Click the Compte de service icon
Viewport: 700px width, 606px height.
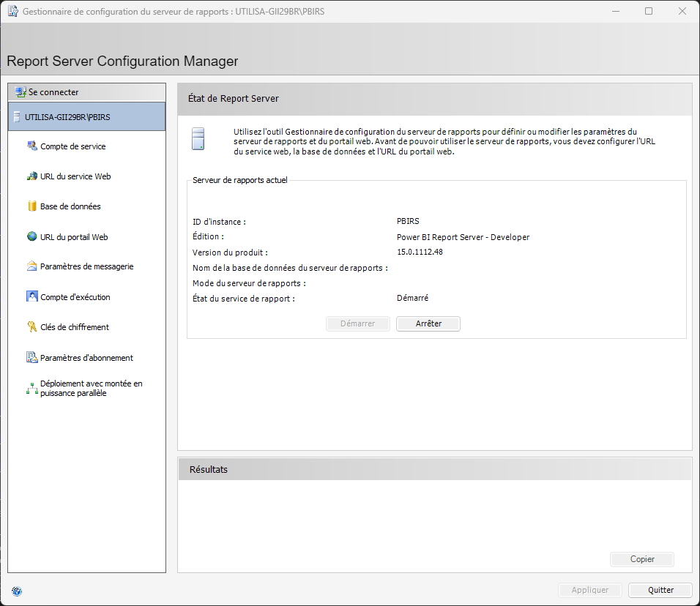pos(32,146)
